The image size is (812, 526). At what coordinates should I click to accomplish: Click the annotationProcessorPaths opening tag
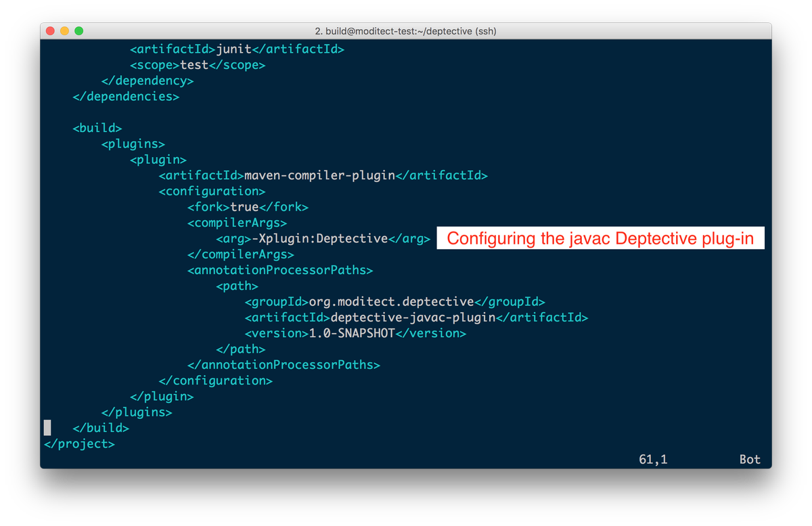[x=280, y=269]
